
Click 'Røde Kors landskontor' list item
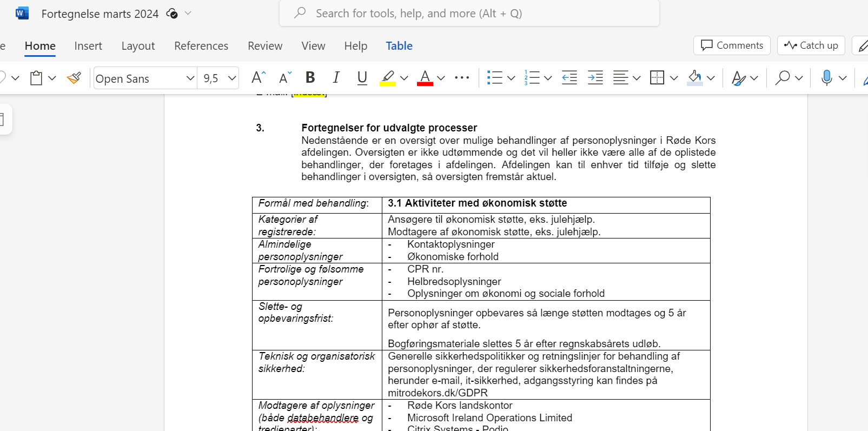click(x=460, y=406)
